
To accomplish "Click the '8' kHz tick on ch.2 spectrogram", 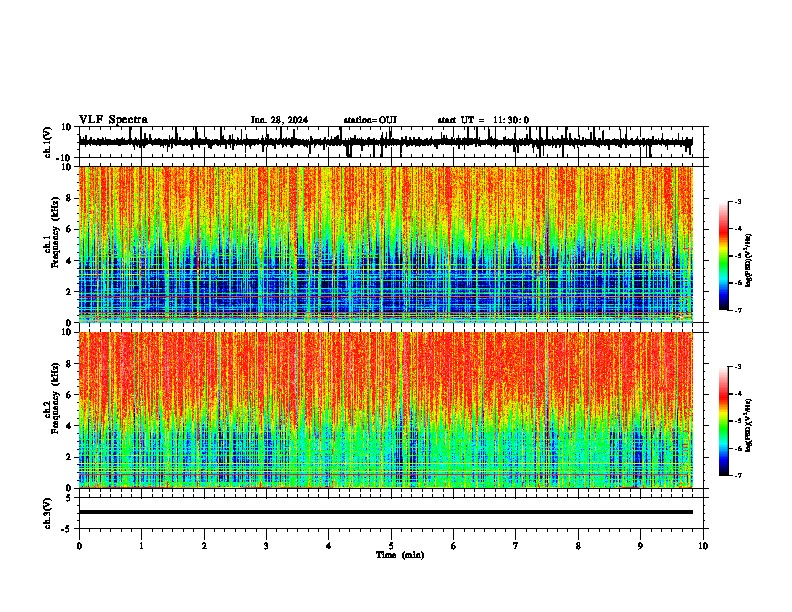I will (70, 364).
